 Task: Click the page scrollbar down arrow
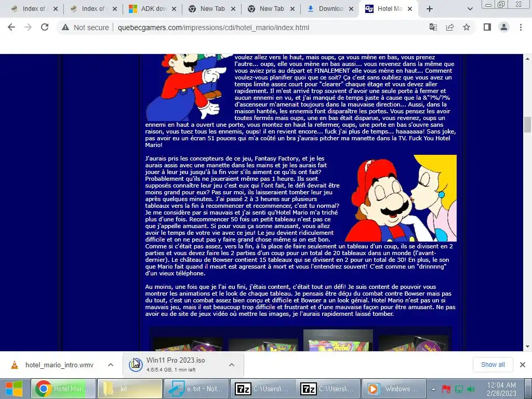527,347
